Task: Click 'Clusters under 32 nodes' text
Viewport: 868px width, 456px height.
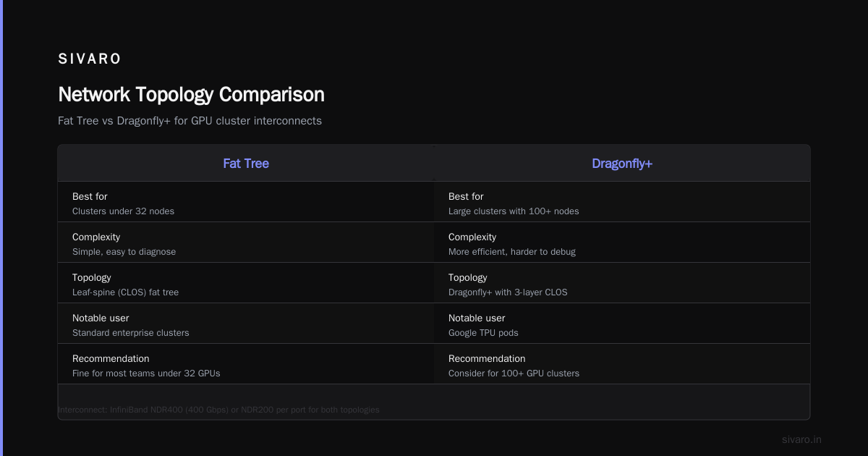Action: point(123,211)
